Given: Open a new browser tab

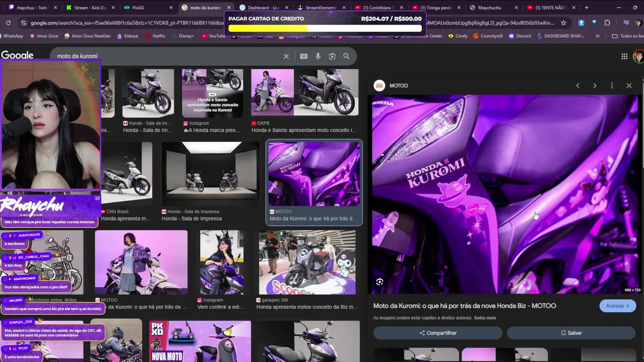Looking at the screenshot, I should click(x=586, y=8).
